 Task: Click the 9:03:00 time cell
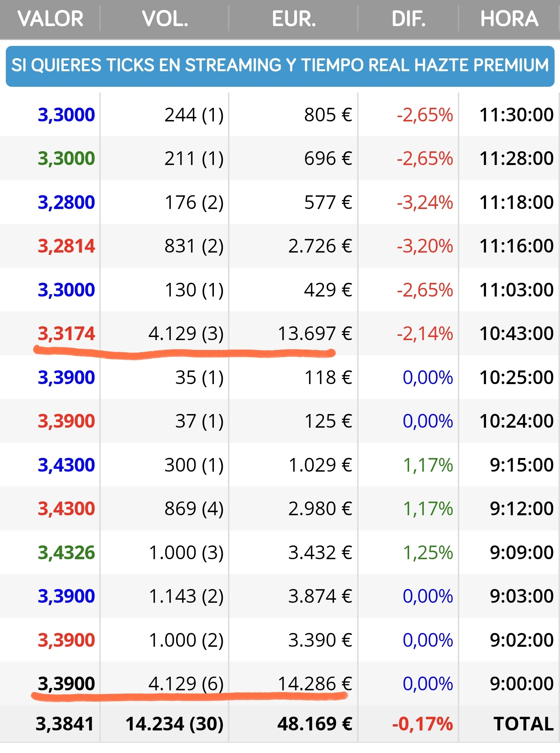pyautogui.click(x=521, y=596)
